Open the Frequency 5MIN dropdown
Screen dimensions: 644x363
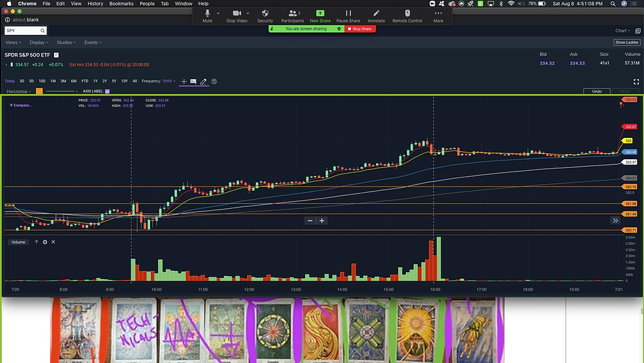click(169, 81)
